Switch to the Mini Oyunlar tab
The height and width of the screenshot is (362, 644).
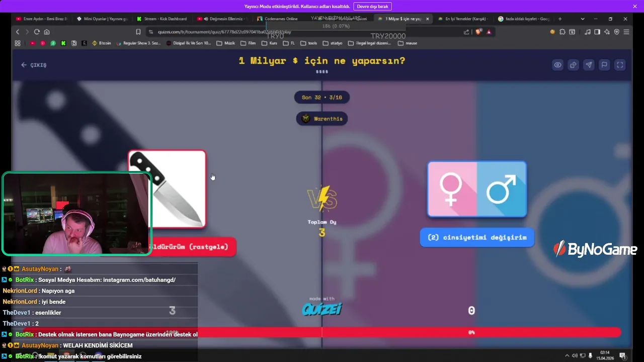[x=102, y=19]
